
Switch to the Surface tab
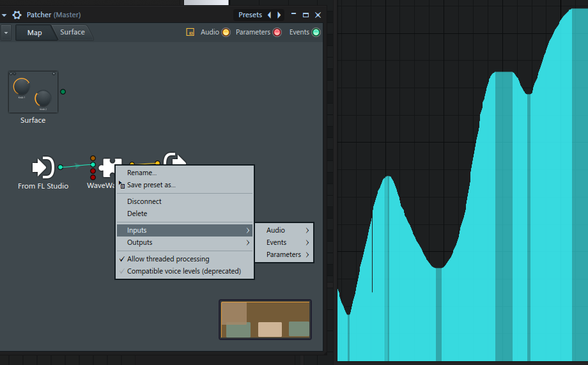(x=72, y=33)
